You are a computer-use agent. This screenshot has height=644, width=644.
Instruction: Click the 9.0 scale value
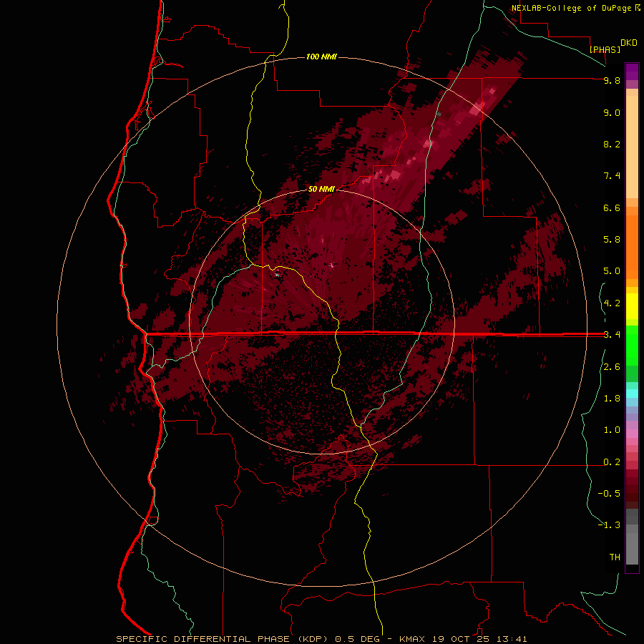(x=612, y=113)
